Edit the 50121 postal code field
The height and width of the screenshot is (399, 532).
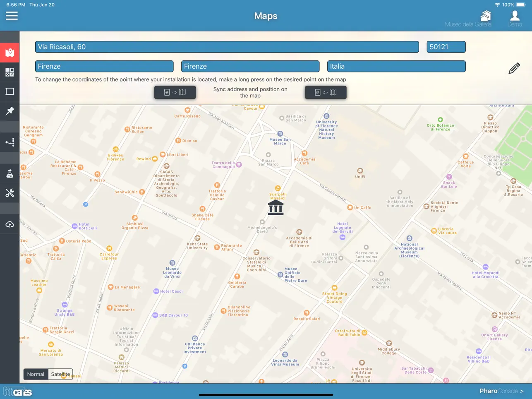click(x=446, y=47)
